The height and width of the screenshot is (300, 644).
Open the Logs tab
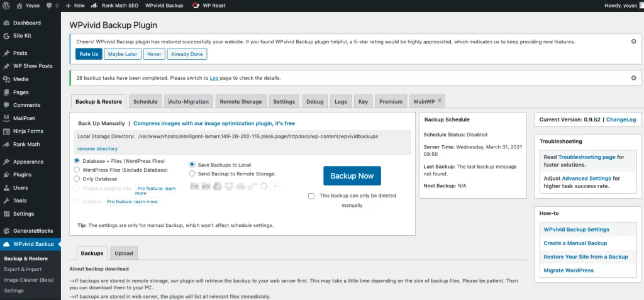pyautogui.click(x=341, y=101)
